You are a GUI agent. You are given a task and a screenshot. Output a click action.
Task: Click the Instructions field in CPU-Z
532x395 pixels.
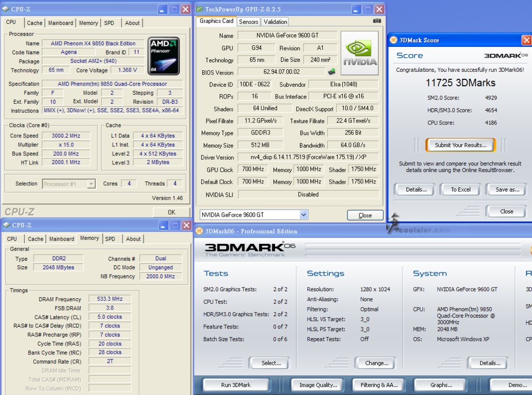[112, 110]
